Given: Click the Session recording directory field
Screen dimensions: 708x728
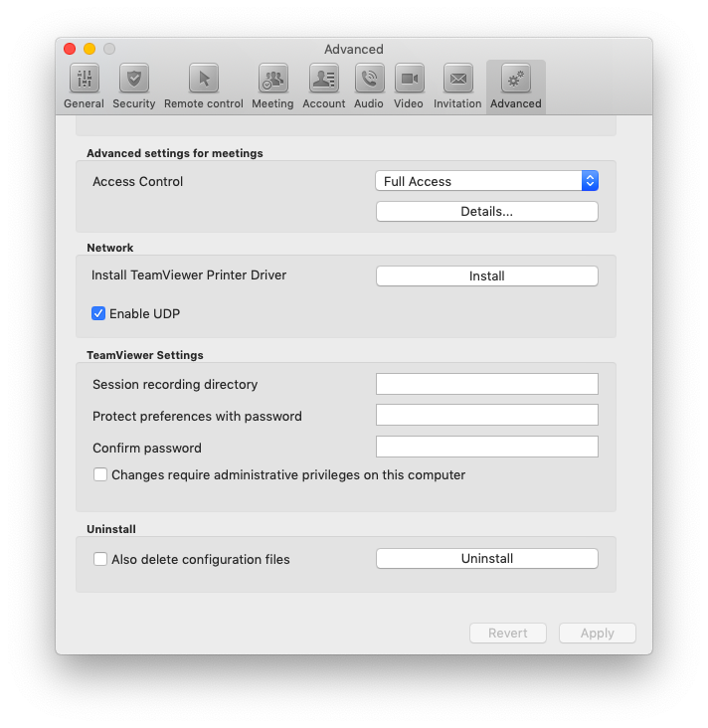Looking at the screenshot, I should pos(486,385).
